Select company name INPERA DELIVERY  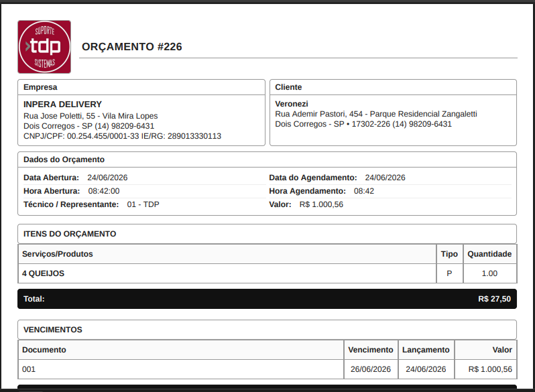point(62,105)
